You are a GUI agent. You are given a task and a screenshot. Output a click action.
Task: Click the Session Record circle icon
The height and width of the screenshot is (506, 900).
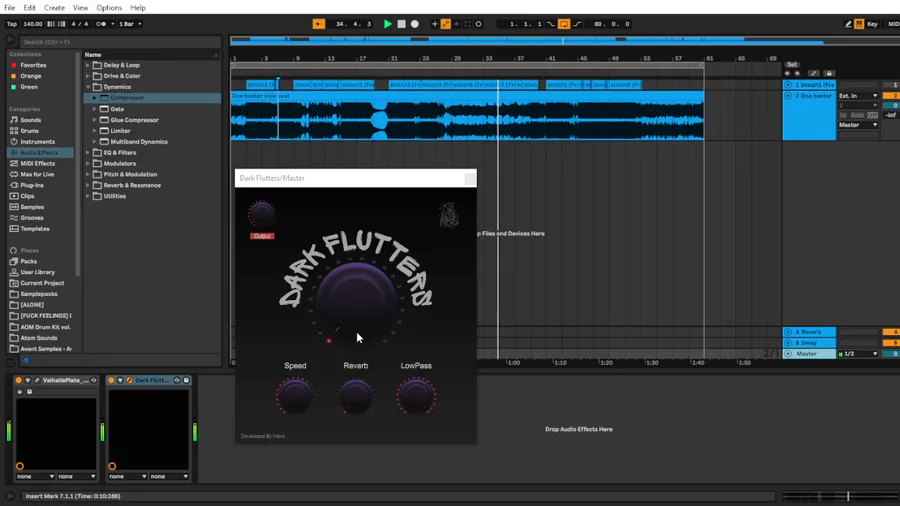[478, 24]
